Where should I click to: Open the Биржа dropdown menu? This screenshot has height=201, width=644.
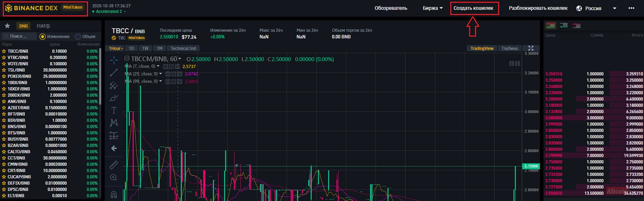(x=433, y=8)
